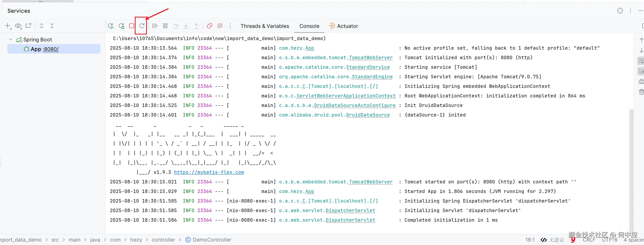644x245 pixels.
Task: Collapse the Spring Boot tree node
Action: pos(11,39)
